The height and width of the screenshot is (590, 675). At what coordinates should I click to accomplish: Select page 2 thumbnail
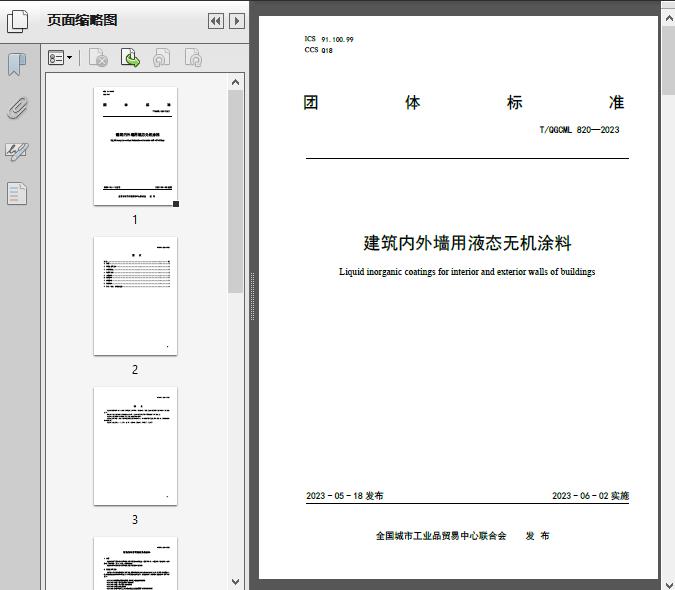click(x=135, y=296)
